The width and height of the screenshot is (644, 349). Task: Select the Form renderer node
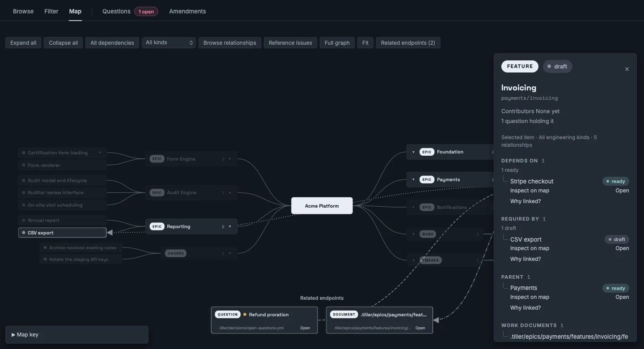tap(62, 165)
